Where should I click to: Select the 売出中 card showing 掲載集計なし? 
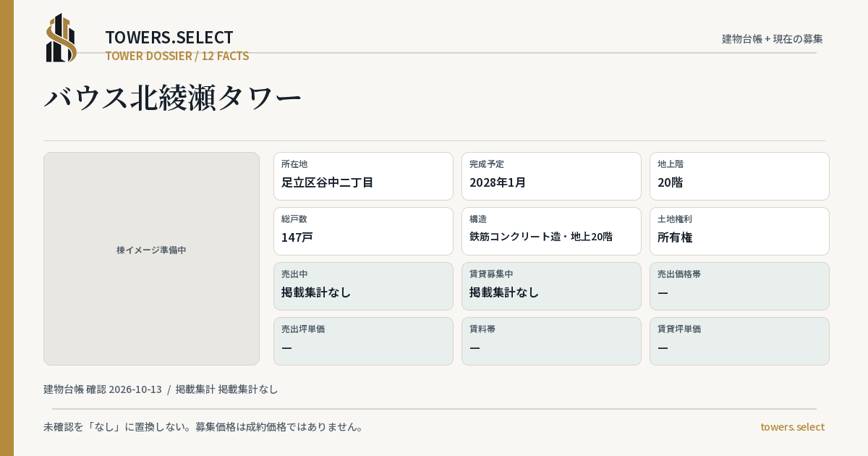(x=363, y=286)
